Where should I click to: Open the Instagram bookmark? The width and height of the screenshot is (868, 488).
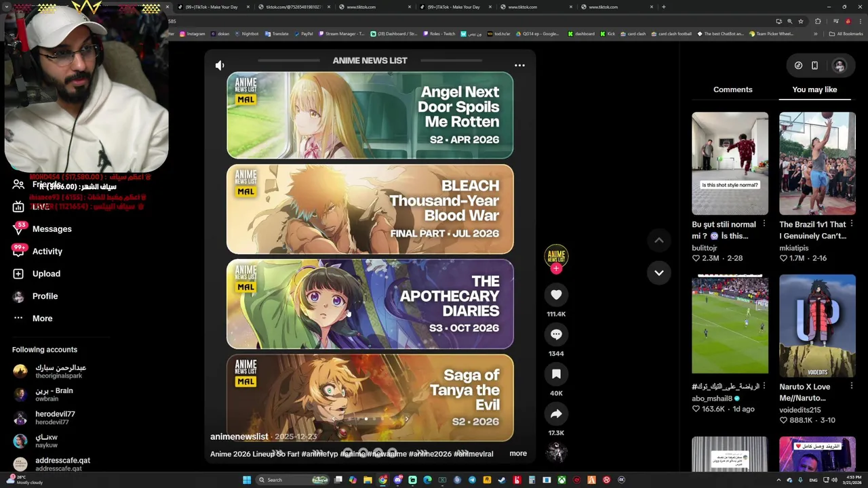pyautogui.click(x=192, y=34)
